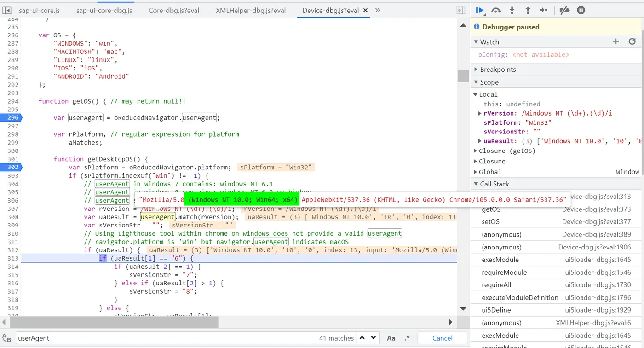Toggle match case Aa option
The height and width of the screenshot is (348, 644).
(x=391, y=338)
